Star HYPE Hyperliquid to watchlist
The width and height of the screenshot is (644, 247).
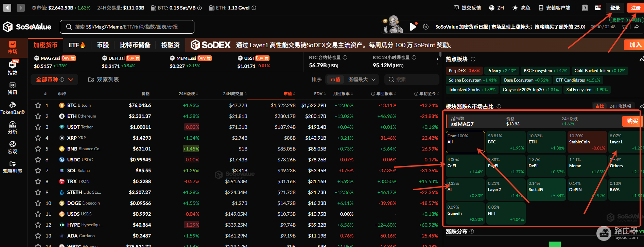[38, 225]
